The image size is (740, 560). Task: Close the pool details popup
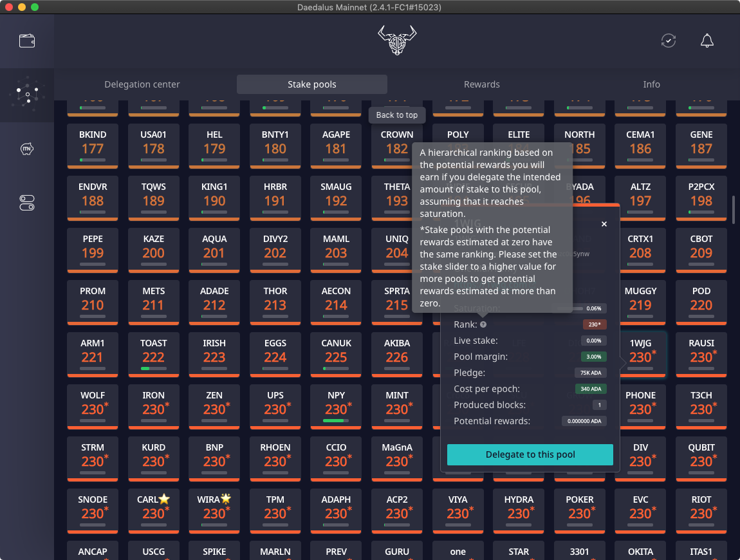(604, 224)
